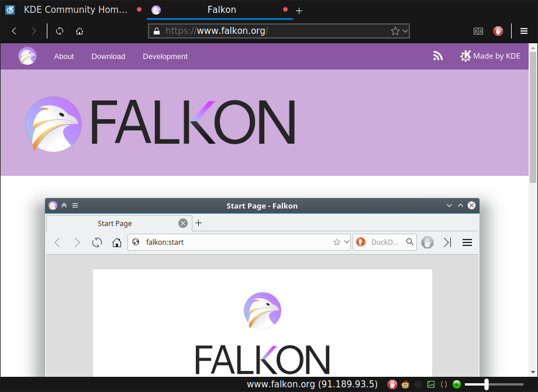Image resolution: width=538 pixels, height=392 pixels.
Task: Click the green network status orb
Action: 456,384
